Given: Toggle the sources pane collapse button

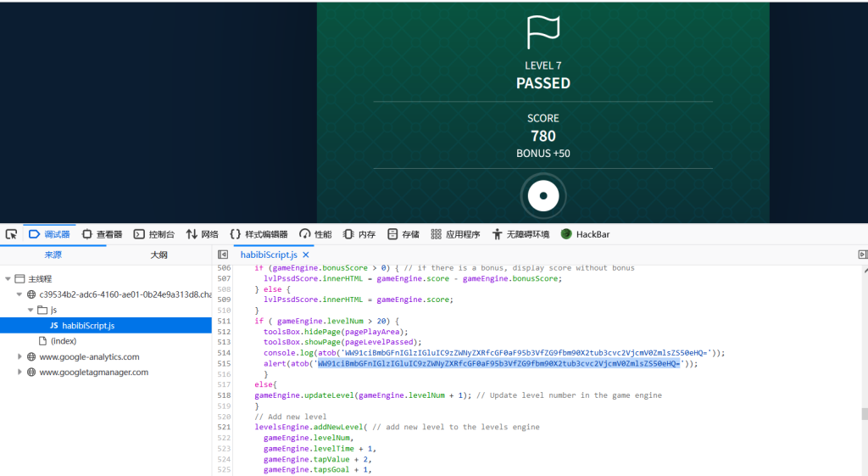Looking at the screenshot, I should click(223, 255).
